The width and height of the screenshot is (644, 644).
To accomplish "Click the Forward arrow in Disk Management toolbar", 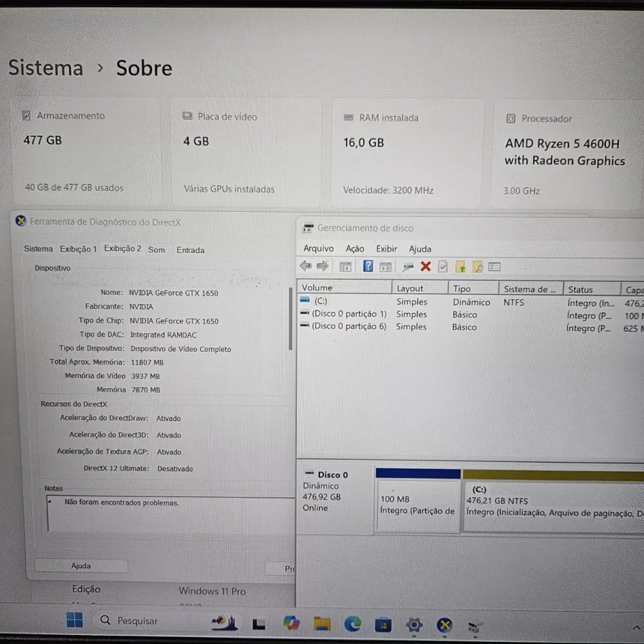I will [323, 266].
